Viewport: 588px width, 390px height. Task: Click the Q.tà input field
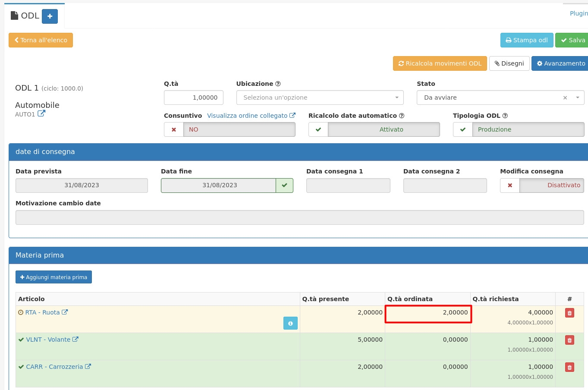[x=194, y=97]
